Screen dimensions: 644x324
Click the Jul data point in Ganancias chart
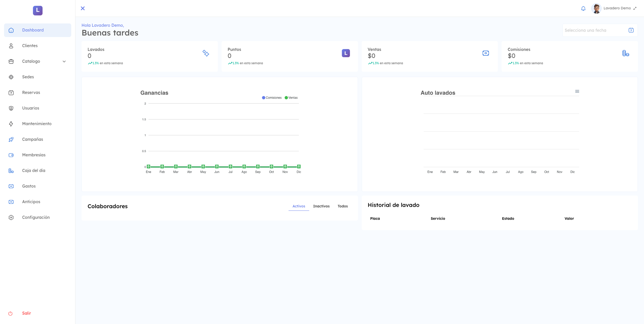[231, 167]
